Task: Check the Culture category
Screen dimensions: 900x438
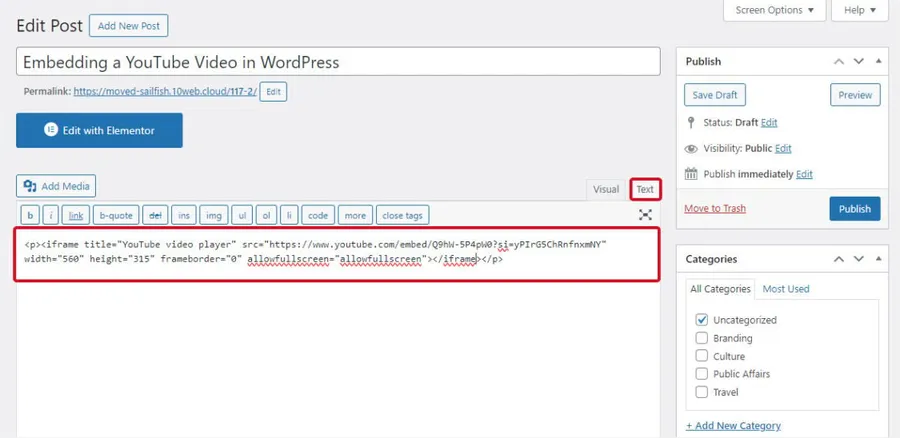Action: pos(701,356)
